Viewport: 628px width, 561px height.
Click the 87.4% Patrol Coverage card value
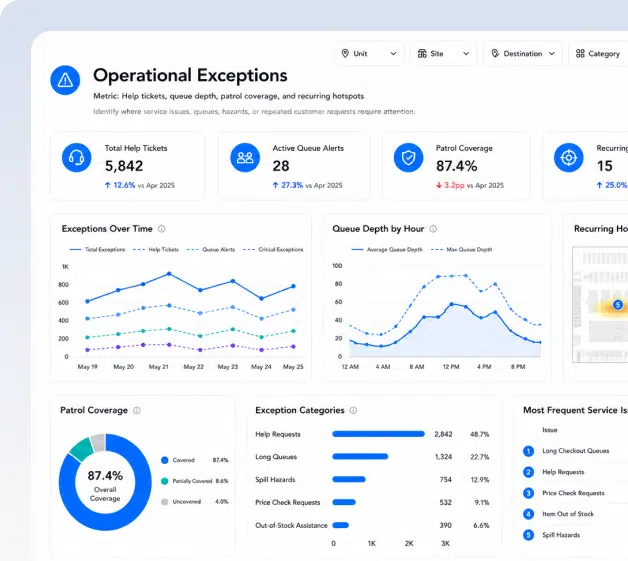click(x=457, y=166)
